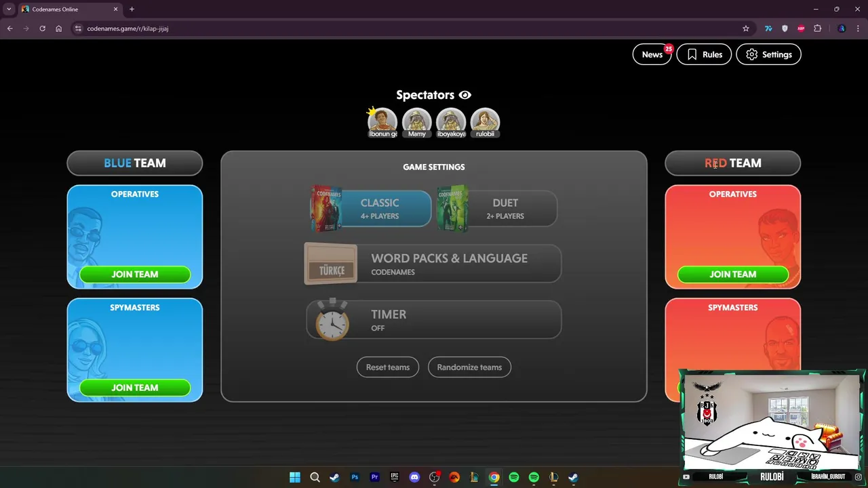View site information icon in address bar

tap(78, 28)
